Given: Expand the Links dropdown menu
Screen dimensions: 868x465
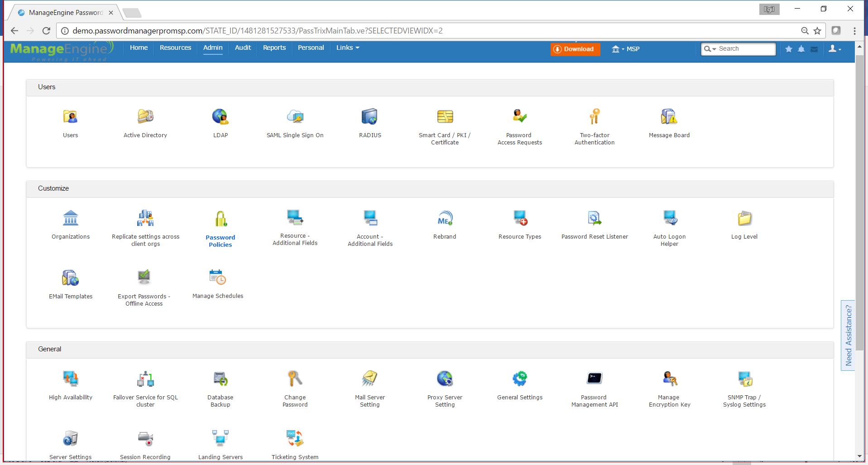Looking at the screenshot, I should click(x=348, y=48).
